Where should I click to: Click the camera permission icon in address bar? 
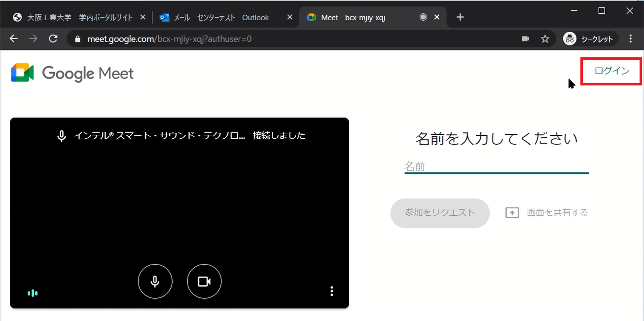[526, 39]
